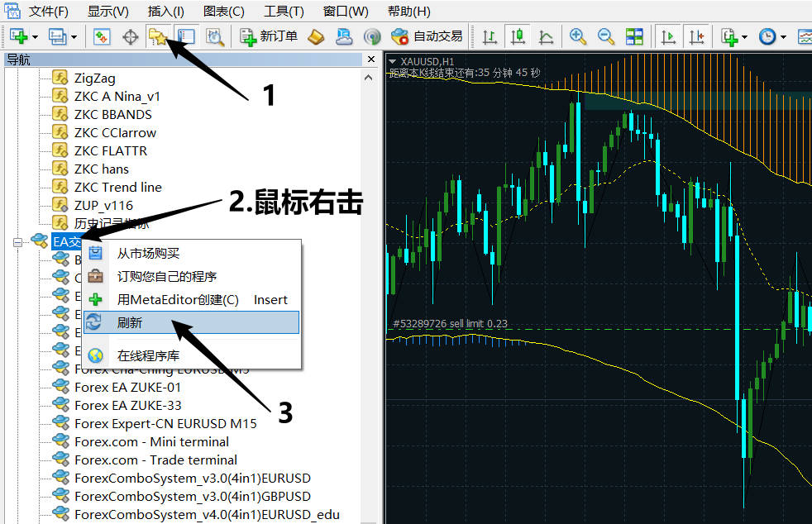
Task: Click navigator scrollbar up arrow
Action: coord(368,78)
